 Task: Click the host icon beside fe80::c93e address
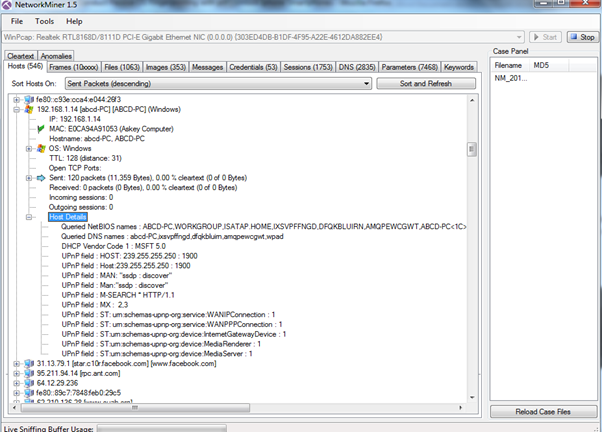(29, 99)
